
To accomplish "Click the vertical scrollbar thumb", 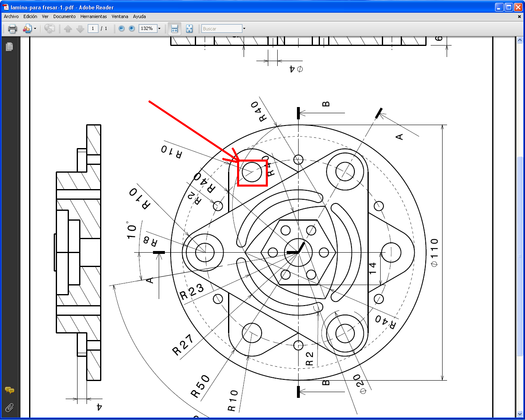I will pos(520,256).
